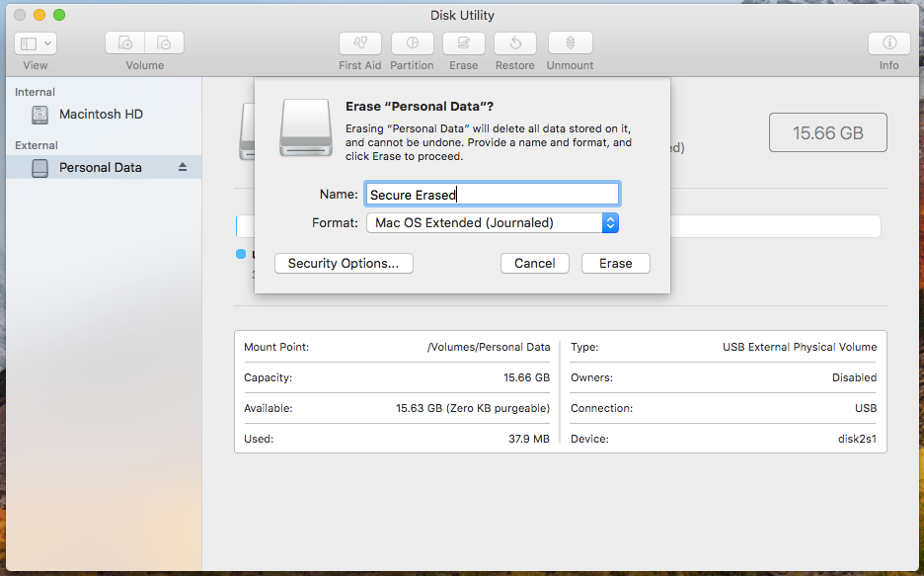This screenshot has width=924, height=576.
Task: Select Personal Data in the sidebar
Action: coord(103,167)
